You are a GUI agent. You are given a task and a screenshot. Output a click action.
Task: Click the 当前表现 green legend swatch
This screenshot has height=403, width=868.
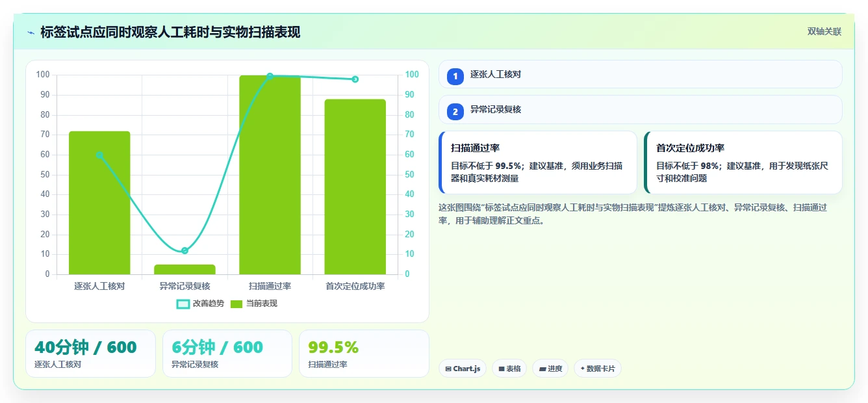(x=236, y=304)
